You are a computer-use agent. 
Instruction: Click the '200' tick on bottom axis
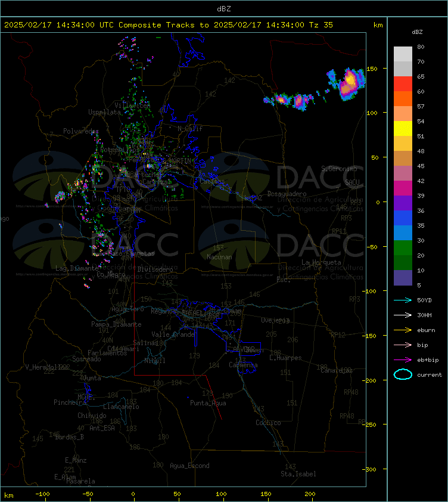coord(310,494)
